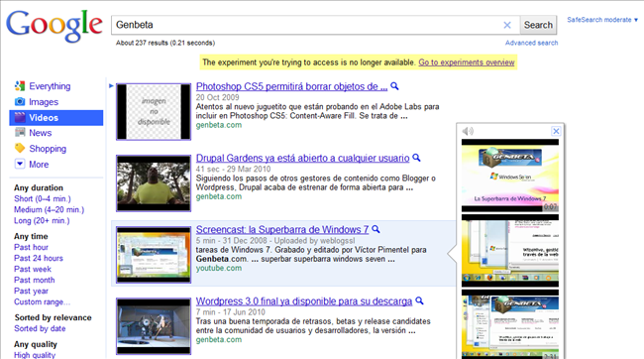Viewport: 644px width, 359px height.
Task: Filter by Short (0–4 min.) duration
Action: (x=43, y=198)
